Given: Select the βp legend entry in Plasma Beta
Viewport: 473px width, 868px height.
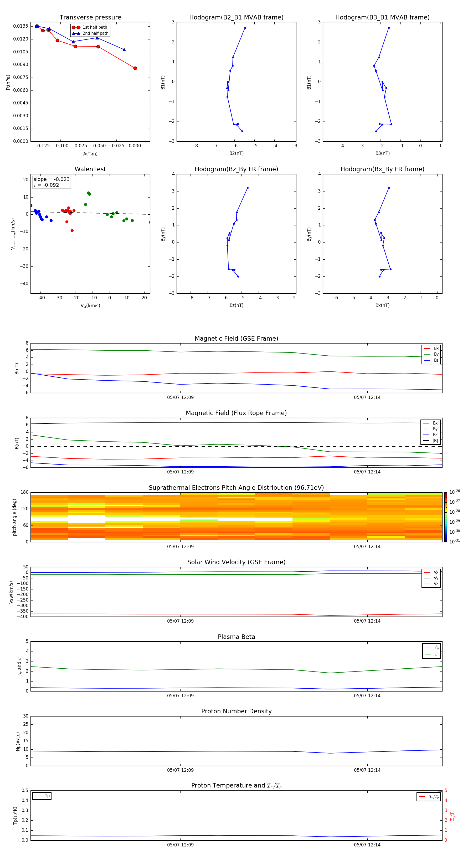Looking at the screenshot, I should pos(431,647).
